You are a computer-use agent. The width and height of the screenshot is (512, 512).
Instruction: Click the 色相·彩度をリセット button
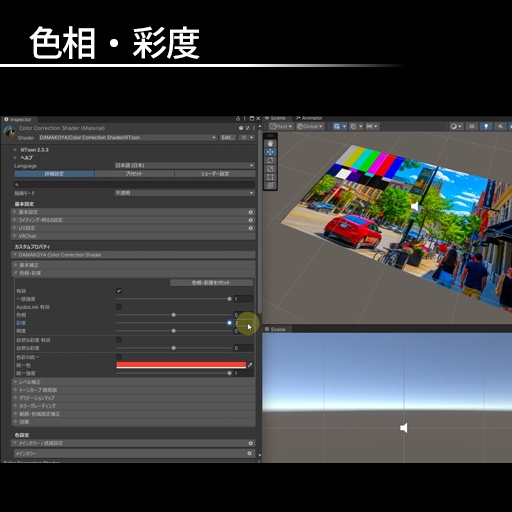click(211, 283)
